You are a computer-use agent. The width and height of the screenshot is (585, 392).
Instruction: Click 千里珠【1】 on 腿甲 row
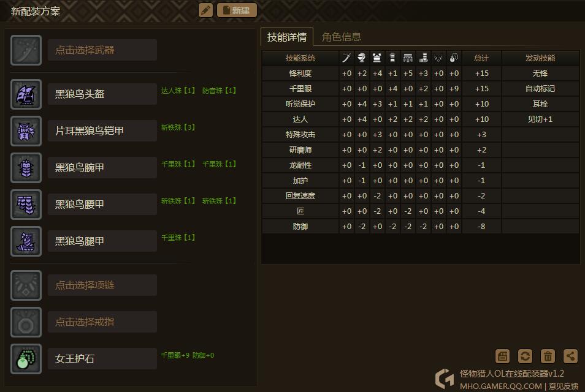[178, 238]
